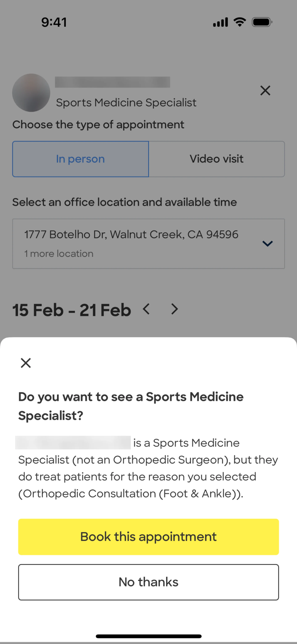This screenshot has width=297, height=644.
Task: Expand the office location dropdown arrow
Action: pos(267,244)
